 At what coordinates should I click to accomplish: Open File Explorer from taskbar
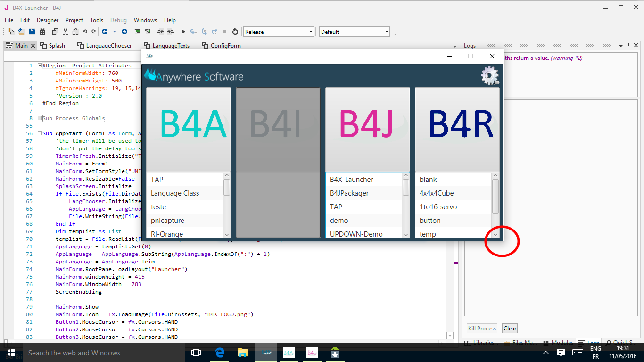tap(242, 353)
